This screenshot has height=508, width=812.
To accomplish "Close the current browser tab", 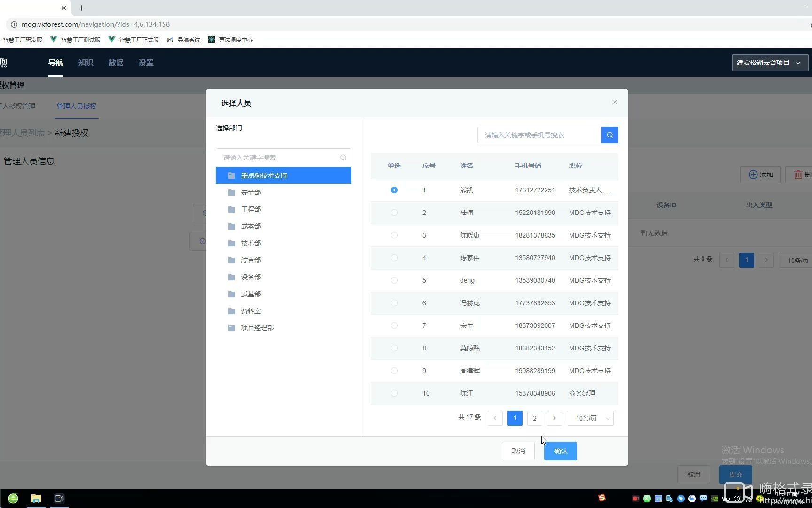I will pos(64,8).
